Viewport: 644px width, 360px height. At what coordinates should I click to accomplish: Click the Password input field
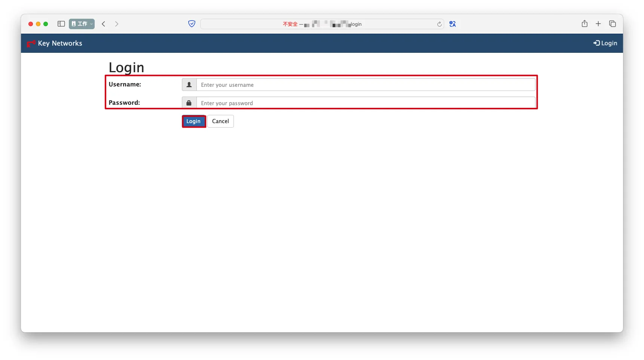[366, 103]
